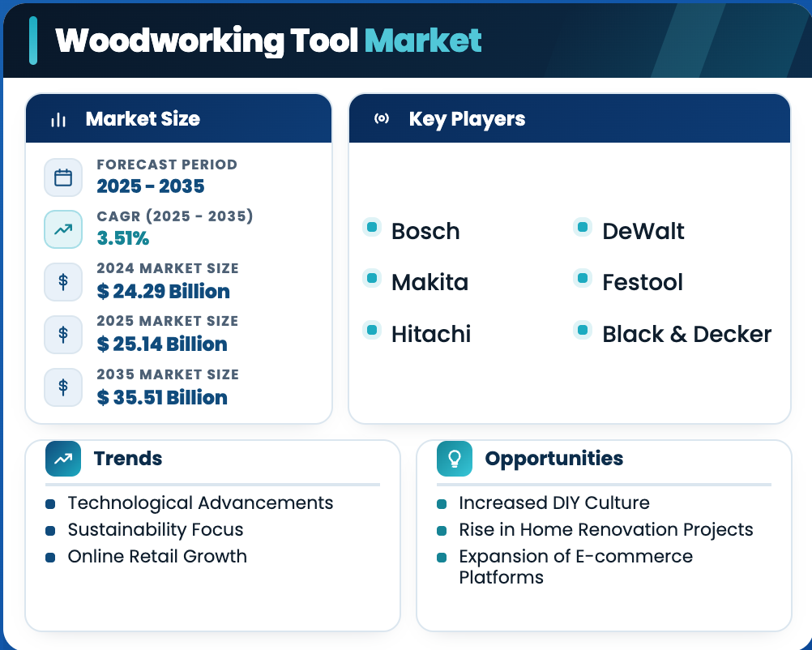Click the dollar icon for 2025 Market Size

[x=63, y=335]
